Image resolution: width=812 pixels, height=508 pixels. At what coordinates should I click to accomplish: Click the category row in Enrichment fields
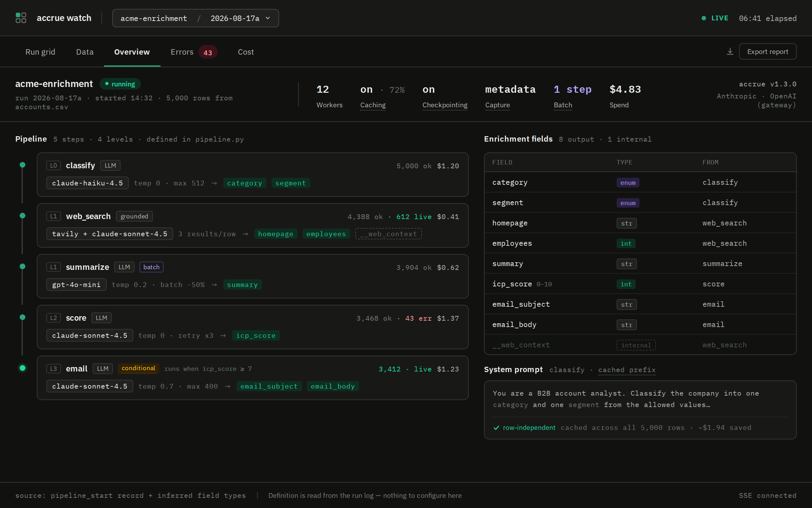tap(640, 182)
